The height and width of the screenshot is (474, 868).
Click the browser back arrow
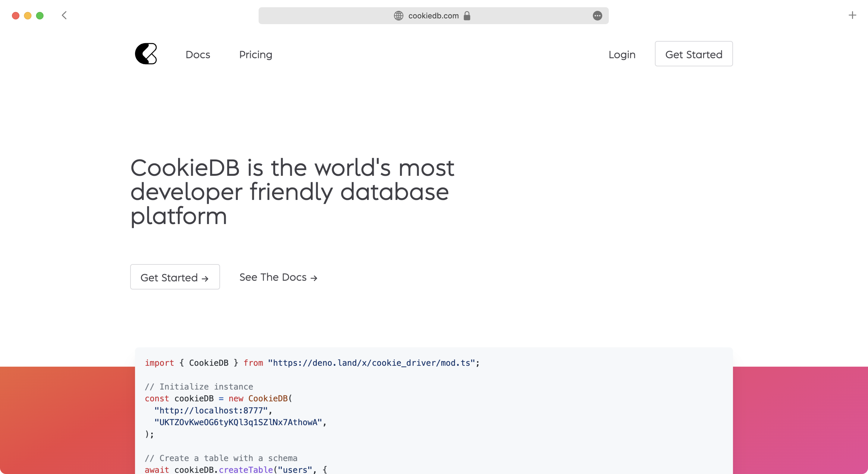(64, 15)
